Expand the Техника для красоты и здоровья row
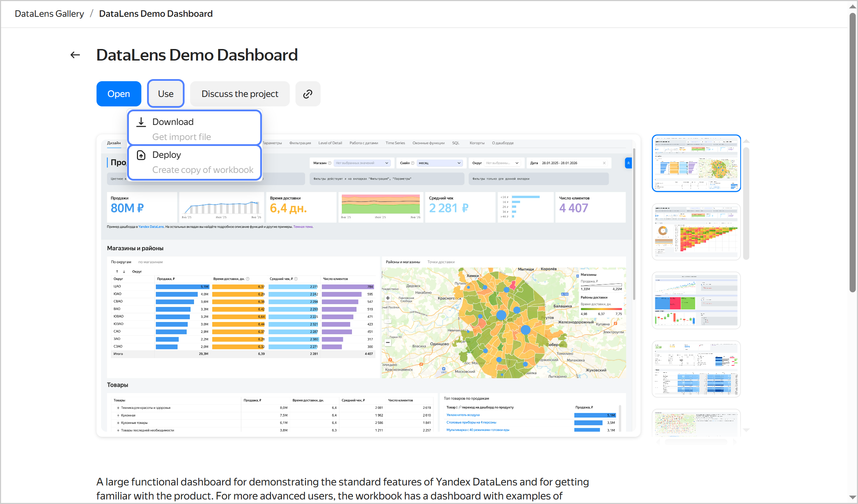 click(118, 408)
